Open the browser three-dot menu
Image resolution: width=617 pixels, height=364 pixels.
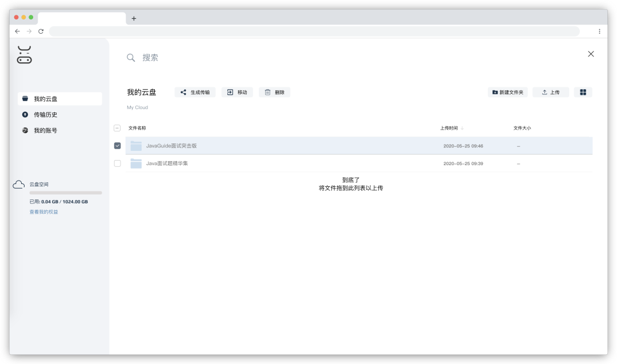tap(599, 31)
